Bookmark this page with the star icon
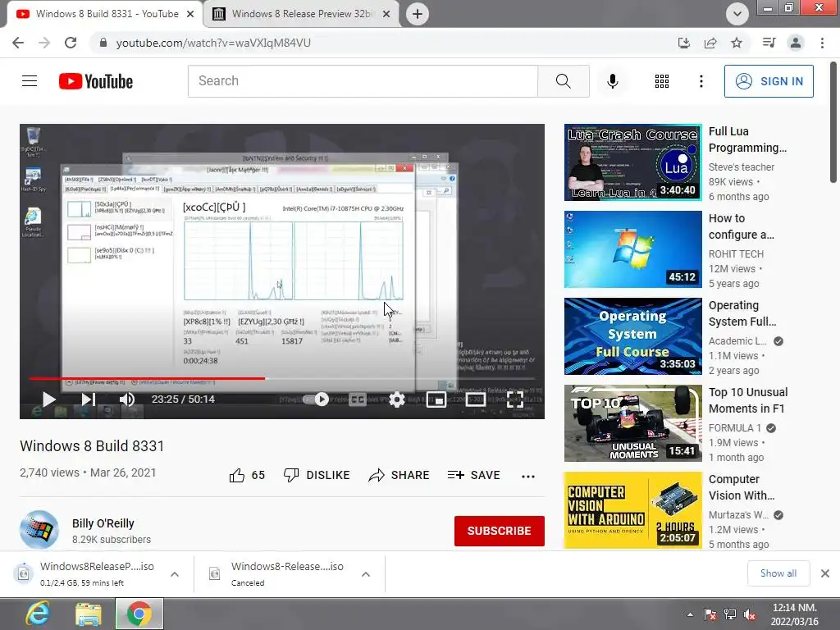The width and height of the screenshot is (840, 630). click(x=737, y=43)
